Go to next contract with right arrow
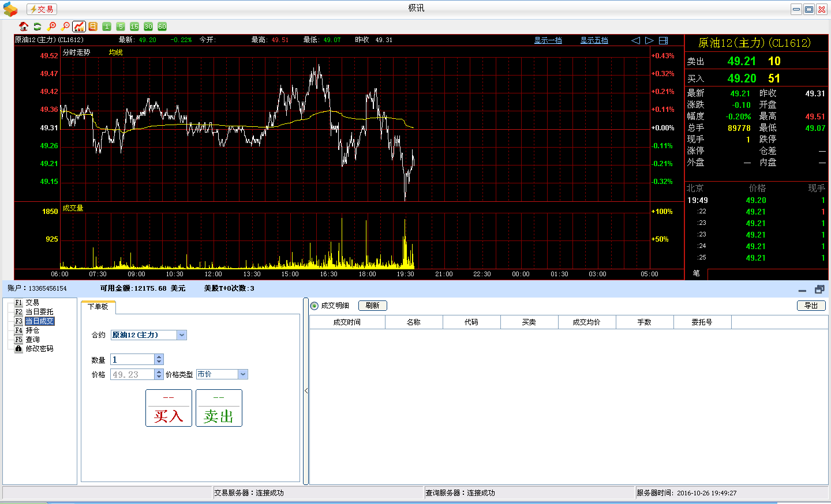The width and height of the screenshot is (831, 504). tap(649, 40)
